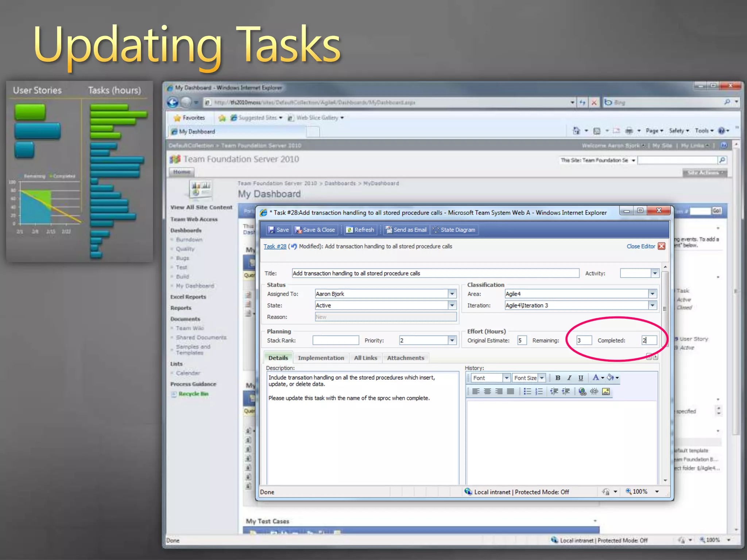Expand the Area dropdown

click(653, 294)
